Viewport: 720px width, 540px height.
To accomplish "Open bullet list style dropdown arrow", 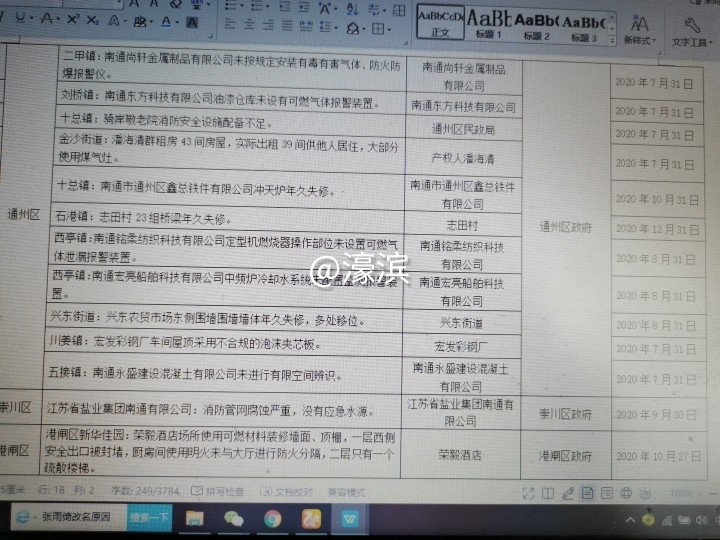I will click(x=242, y=6).
